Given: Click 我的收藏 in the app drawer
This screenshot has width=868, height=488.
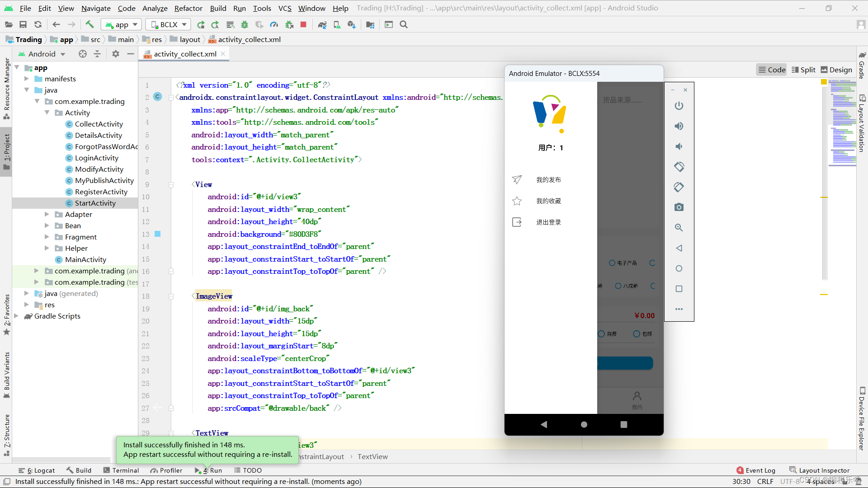Looking at the screenshot, I should 548,201.
